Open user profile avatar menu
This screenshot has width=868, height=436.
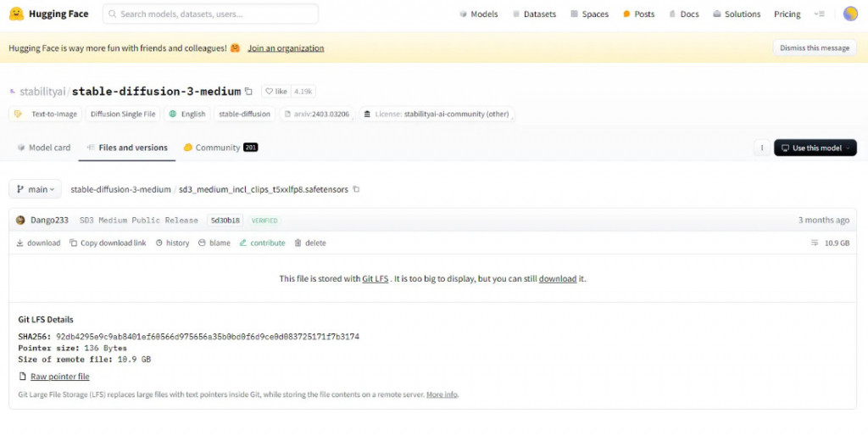[x=850, y=14]
